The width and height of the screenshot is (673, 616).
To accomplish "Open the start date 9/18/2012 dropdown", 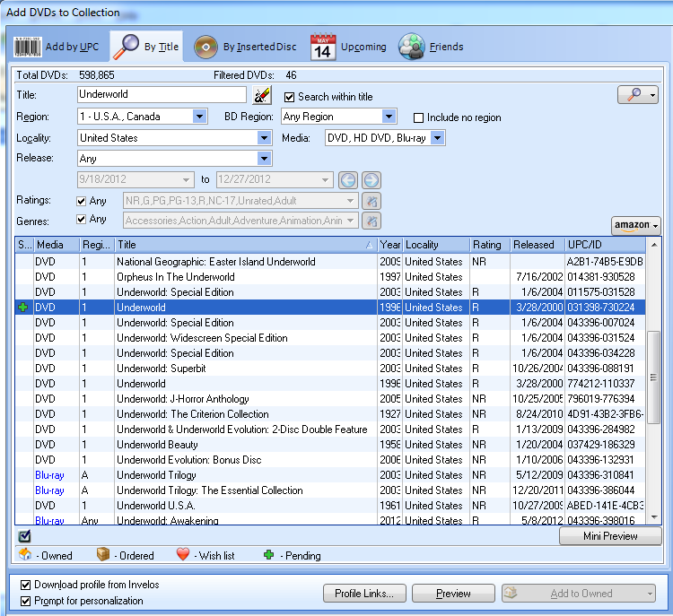I will [x=186, y=179].
